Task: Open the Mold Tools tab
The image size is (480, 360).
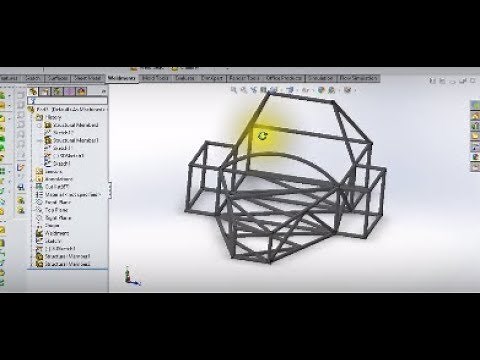Action: tap(155, 78)
